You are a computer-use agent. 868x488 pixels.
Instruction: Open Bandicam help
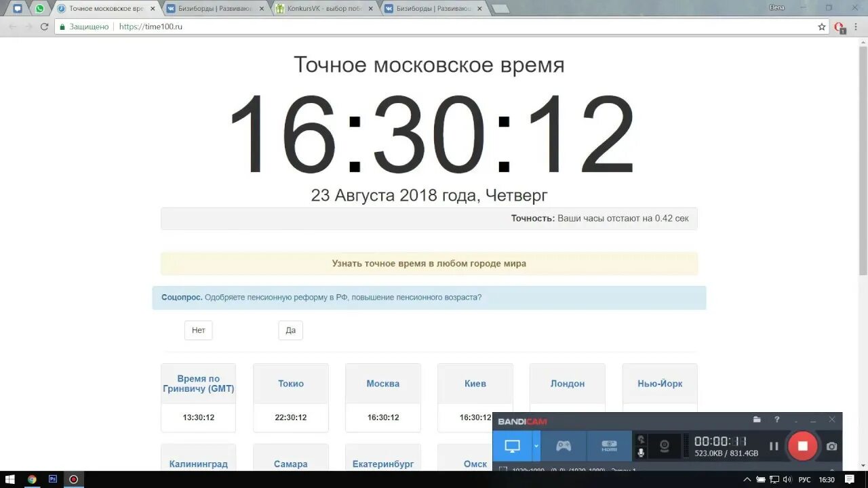coord(777,420)
